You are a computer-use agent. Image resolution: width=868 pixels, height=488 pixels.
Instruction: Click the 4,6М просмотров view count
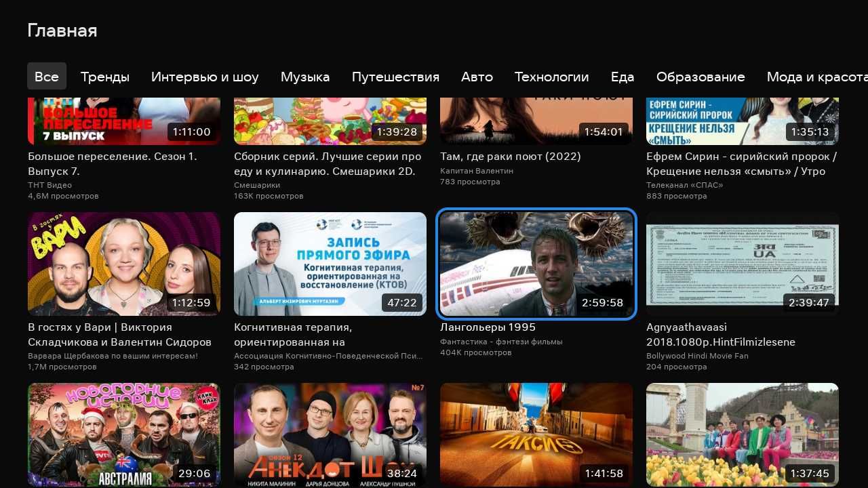(63, 196)
